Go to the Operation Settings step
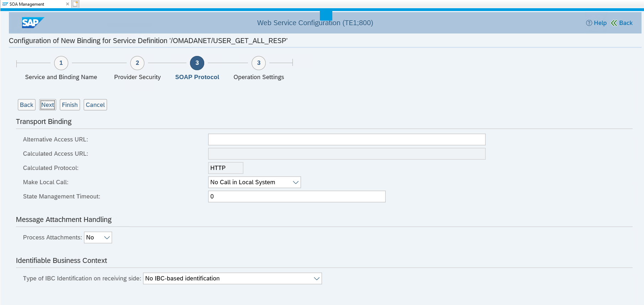 tap(259, 63)
